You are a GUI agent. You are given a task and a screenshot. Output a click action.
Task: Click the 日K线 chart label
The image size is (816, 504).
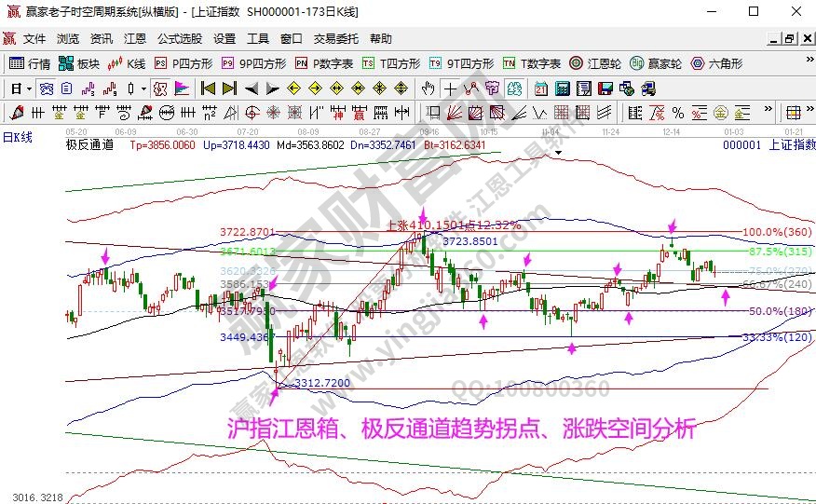17,137
